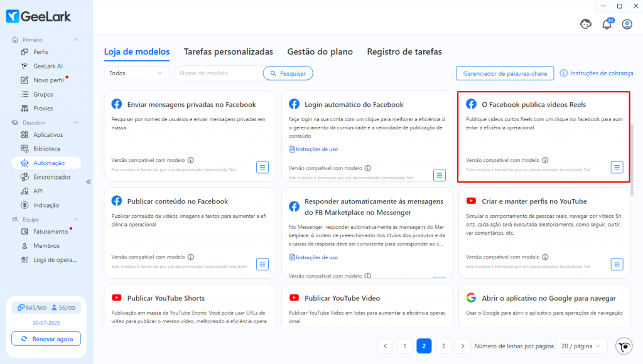Collapse the Primário sidebar section
This screenshot has height=364, width=643.
(75, 40)
